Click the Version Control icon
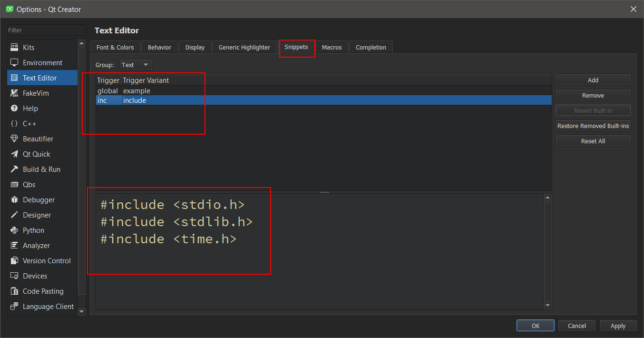644x338 pixels. tap(14, 261)
